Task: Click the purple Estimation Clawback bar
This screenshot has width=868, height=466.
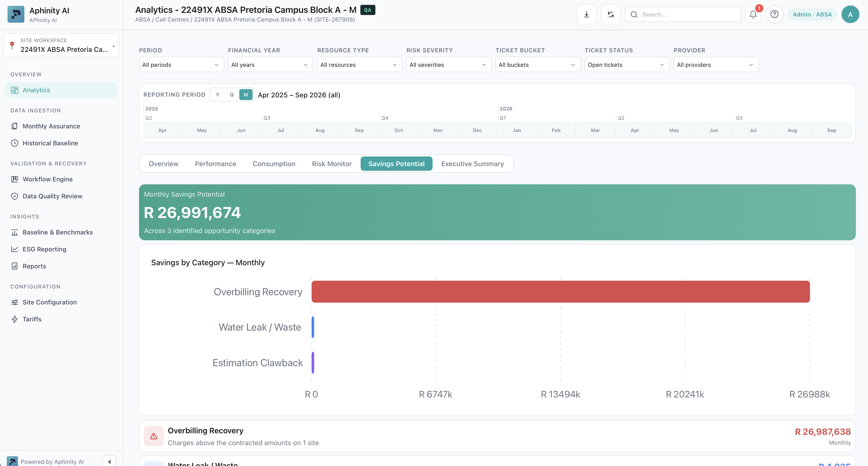Action: [x=313, y=363]
